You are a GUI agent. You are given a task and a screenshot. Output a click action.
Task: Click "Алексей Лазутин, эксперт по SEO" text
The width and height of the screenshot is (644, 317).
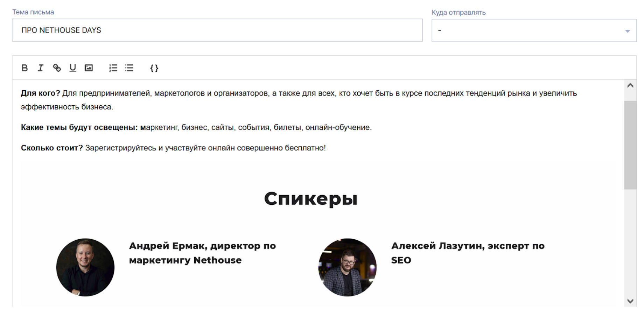tap(468, 253)
